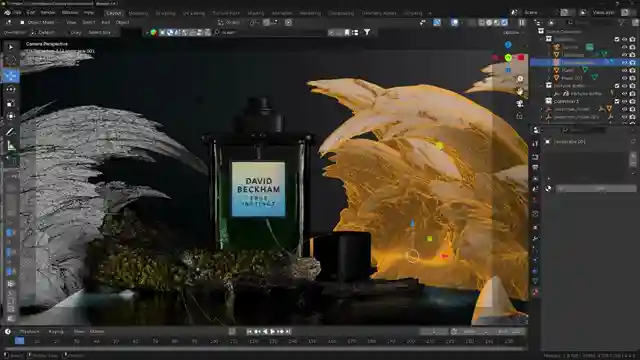Screen dimensions: 640x360
Task: Select the Select Box tool in the viewport toolbar
Action: (11, 47)
